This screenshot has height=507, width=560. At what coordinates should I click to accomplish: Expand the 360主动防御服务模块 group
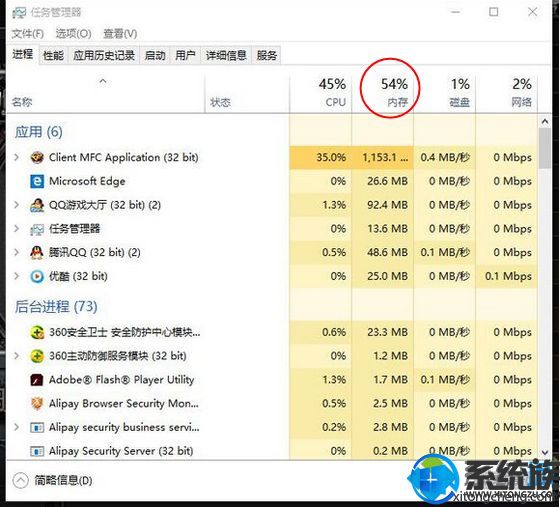(16, 356)
